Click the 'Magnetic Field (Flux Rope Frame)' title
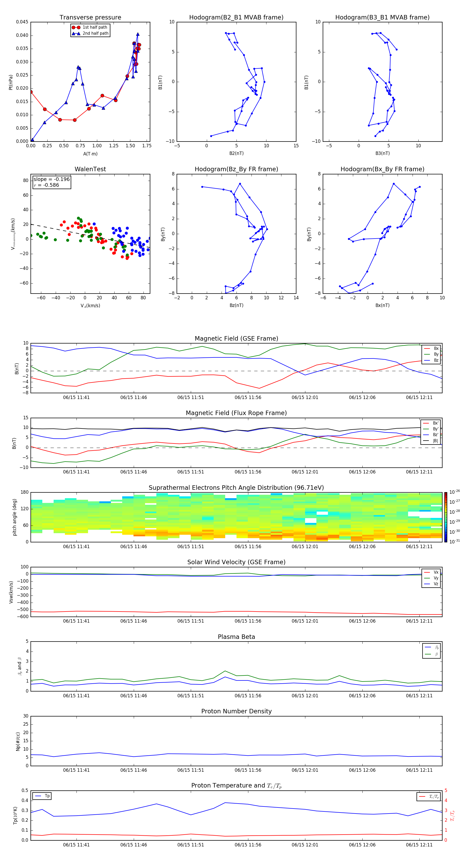Viewport: 473px width, 868px height. [236, 413]
